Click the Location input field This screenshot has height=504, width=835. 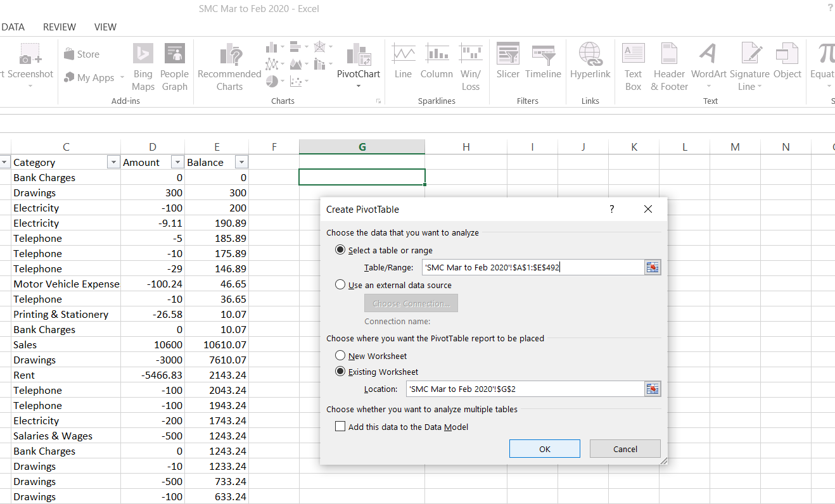pyautogui.click(x=524, y=389)
